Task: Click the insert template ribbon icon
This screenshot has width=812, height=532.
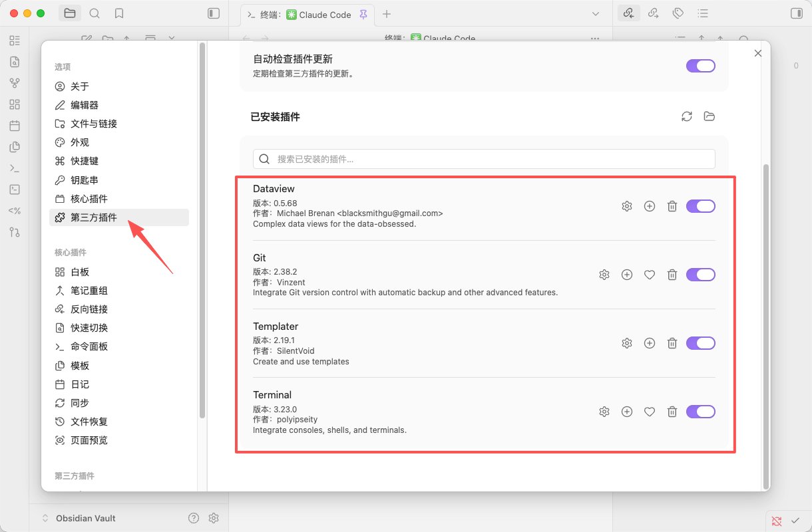Action: pos(15,147)
